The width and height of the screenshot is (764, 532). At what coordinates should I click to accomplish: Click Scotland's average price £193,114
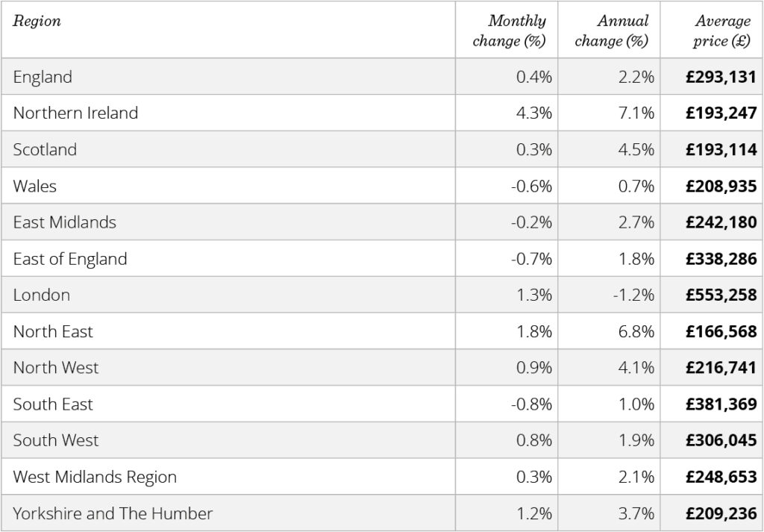click(x=721, y=150)
